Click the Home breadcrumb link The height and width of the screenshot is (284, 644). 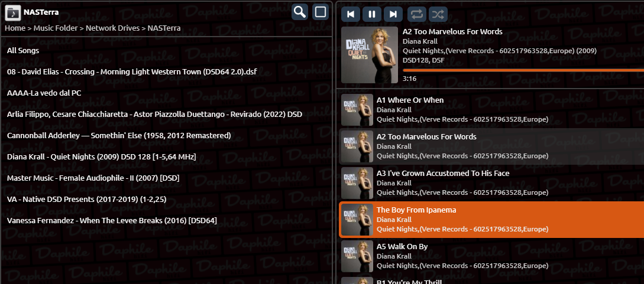(x=15, y=28)
